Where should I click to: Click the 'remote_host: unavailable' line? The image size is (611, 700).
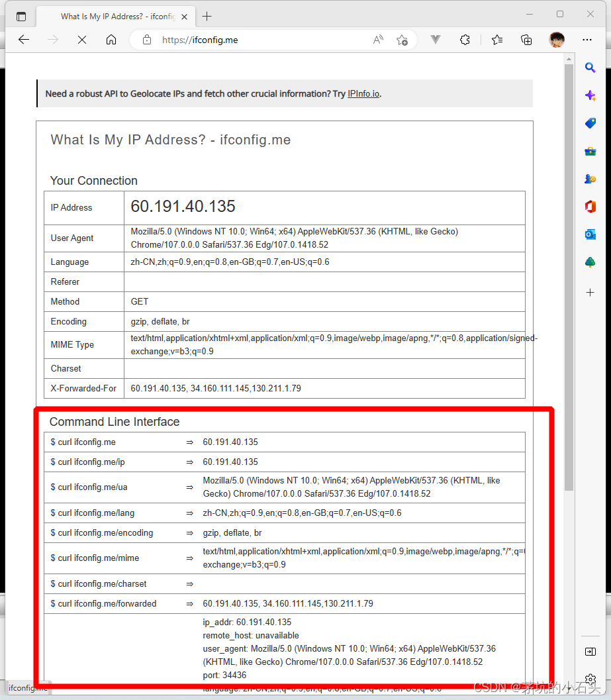point(251,635)
